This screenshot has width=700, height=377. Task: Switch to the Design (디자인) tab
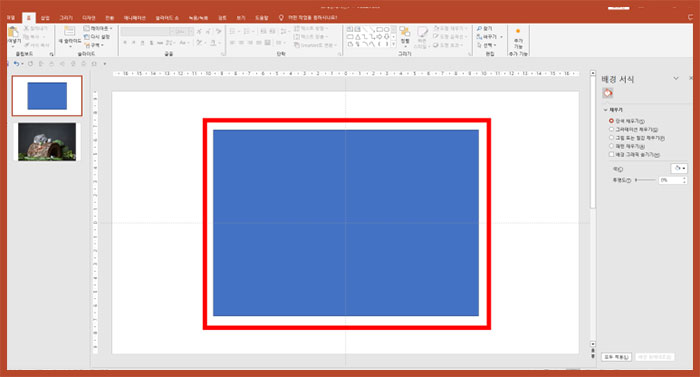(x=88, y=17)
